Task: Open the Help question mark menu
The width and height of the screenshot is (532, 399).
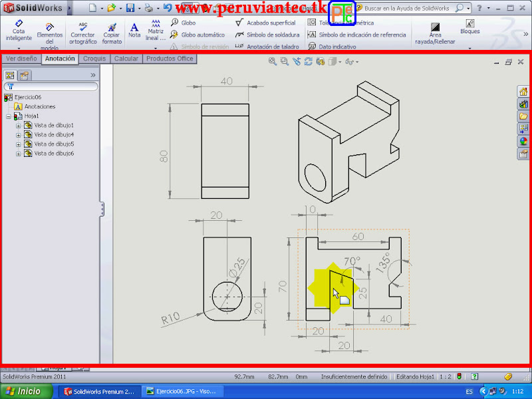Action: (x=479, y=8)
